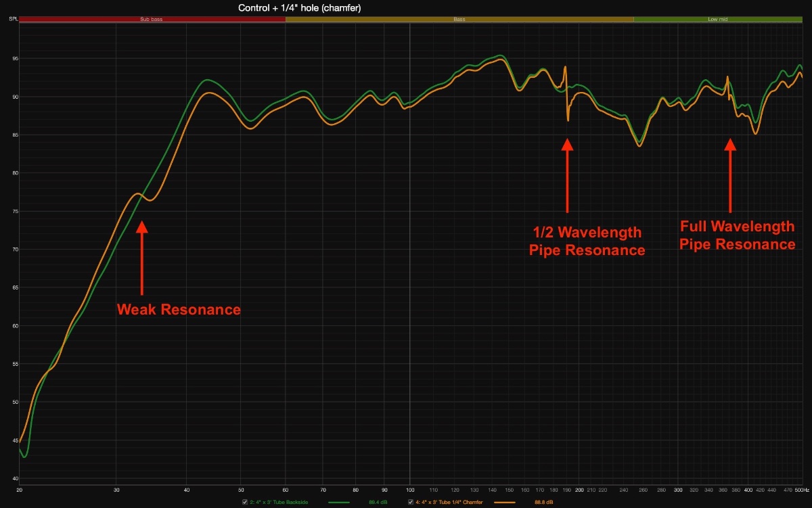812x508 pixels.
Task: Click the 4" x 3' Tube 1/4" Chamfer legend name
Action: 447,502
